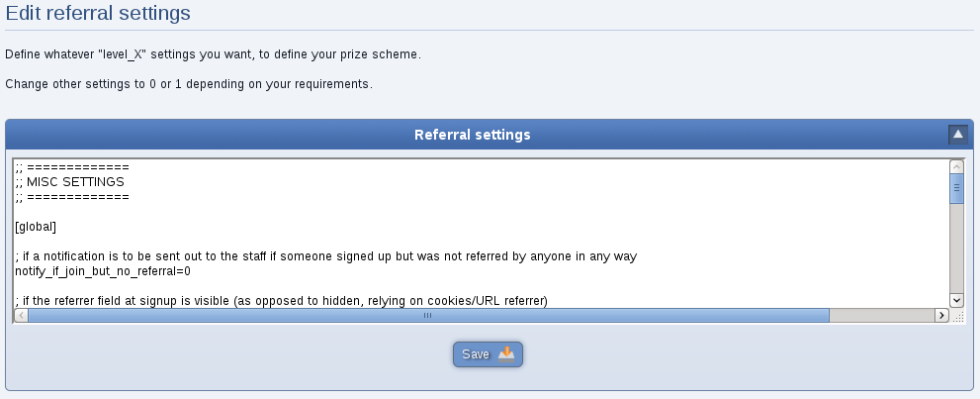980x399 pixels.
Task: Place cursor in the notify_if_join_but_no_referral=0 line
Action: pyautogui.click(x=103, y=272)
